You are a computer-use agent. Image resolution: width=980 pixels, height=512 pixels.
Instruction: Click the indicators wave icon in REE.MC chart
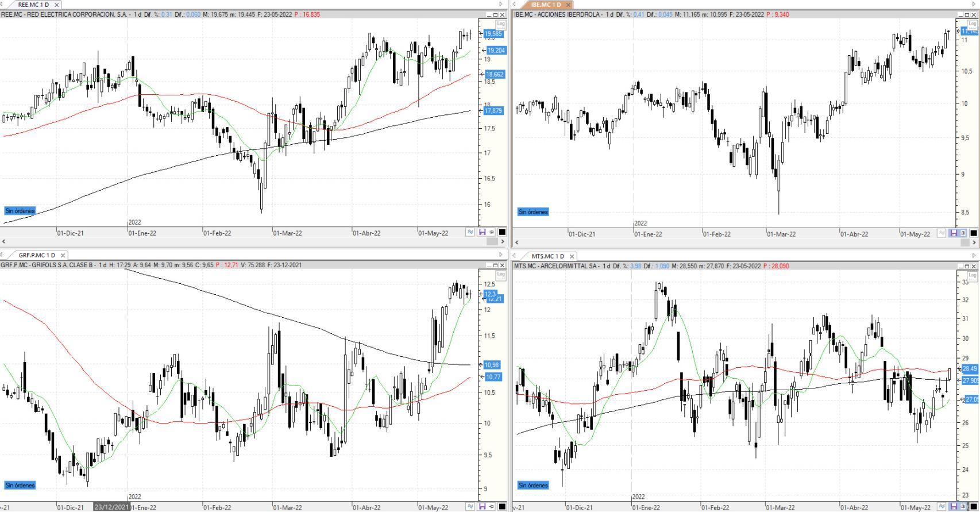point(470,232)
